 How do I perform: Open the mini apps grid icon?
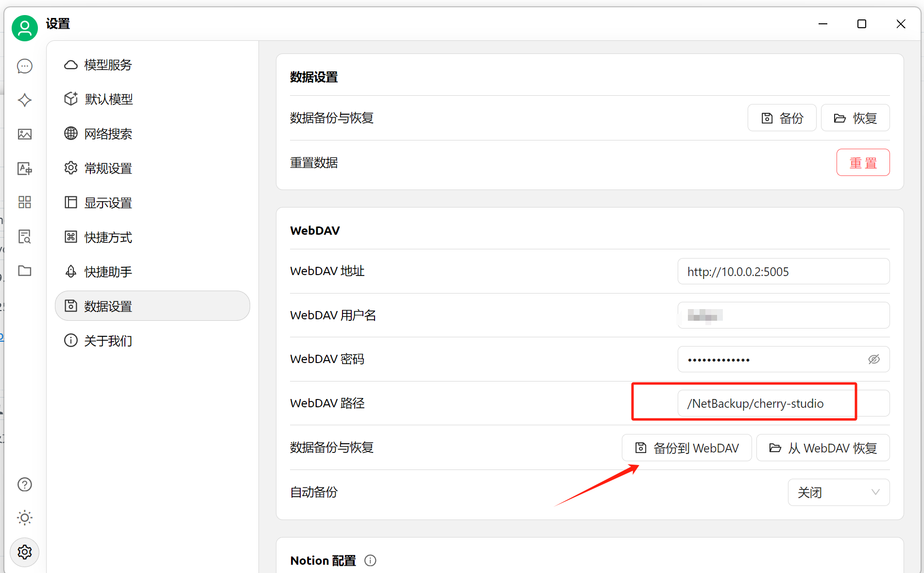(x=25, y=202)
